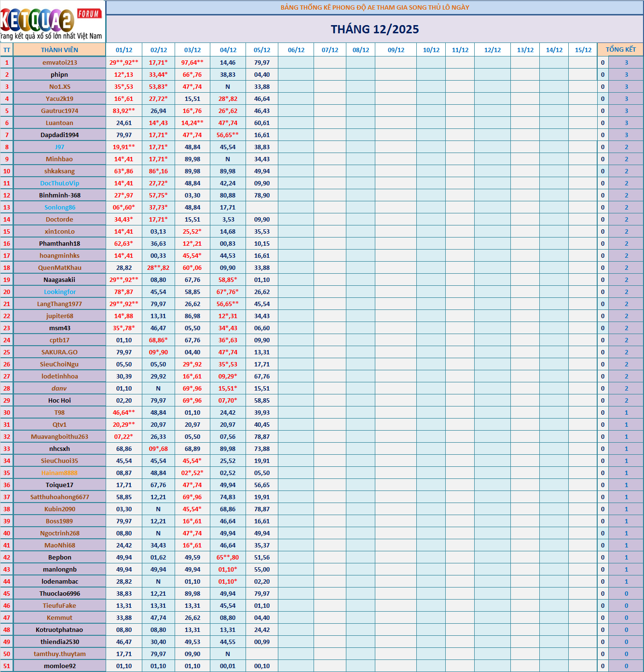Open member Lookingfor's name
The image size is (644, 672).
59,292
